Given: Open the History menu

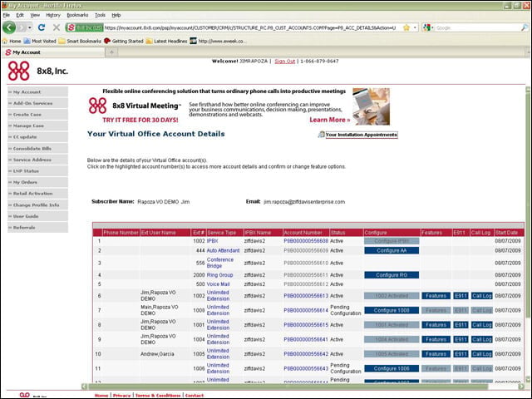Looking at the screenshot, I should click(53, 15).
